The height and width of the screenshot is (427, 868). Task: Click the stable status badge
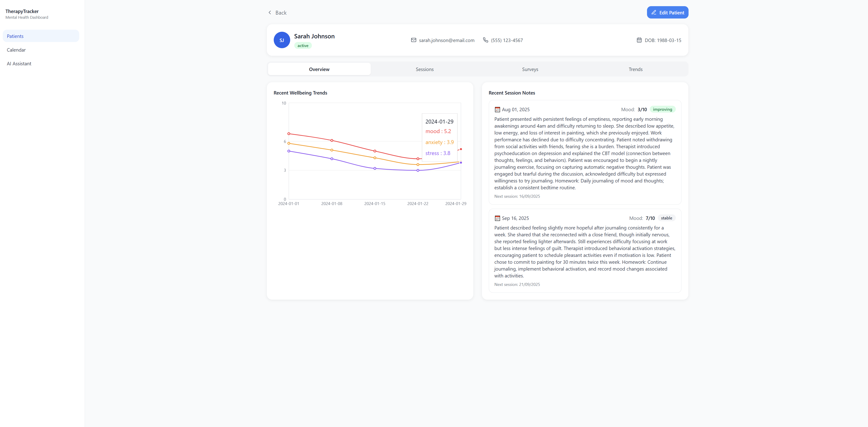(x=666, y=218)
